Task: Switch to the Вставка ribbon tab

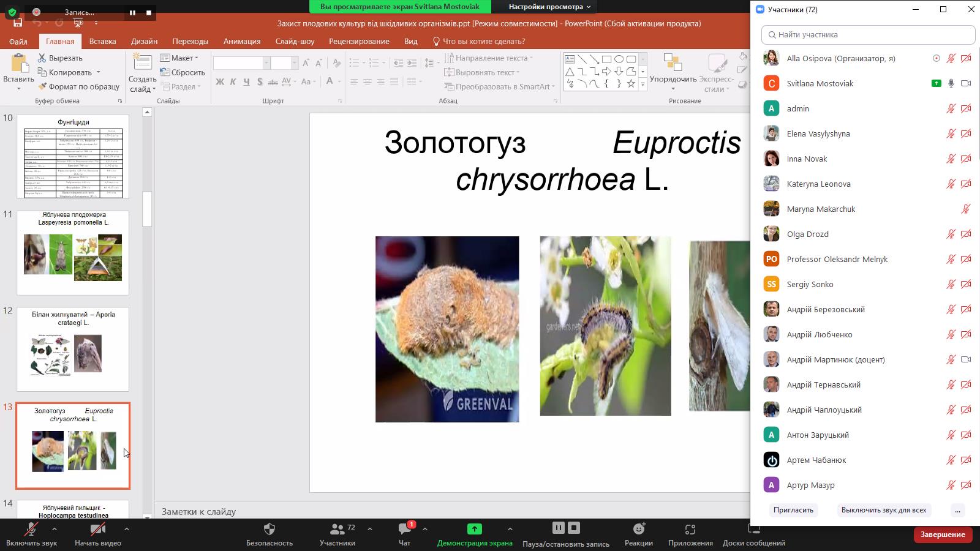Action: point(102,42)
